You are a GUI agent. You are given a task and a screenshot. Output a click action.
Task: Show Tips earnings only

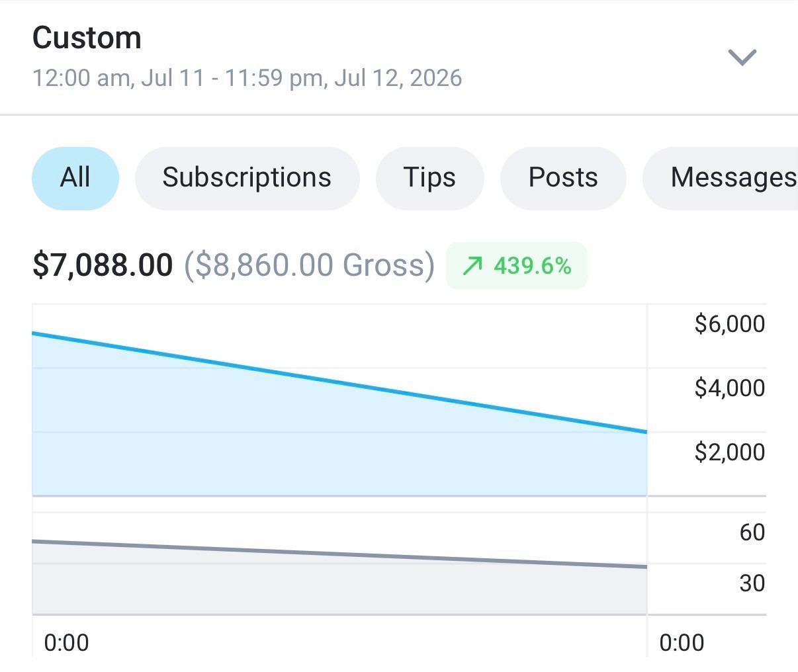click(x=429, y=178)
